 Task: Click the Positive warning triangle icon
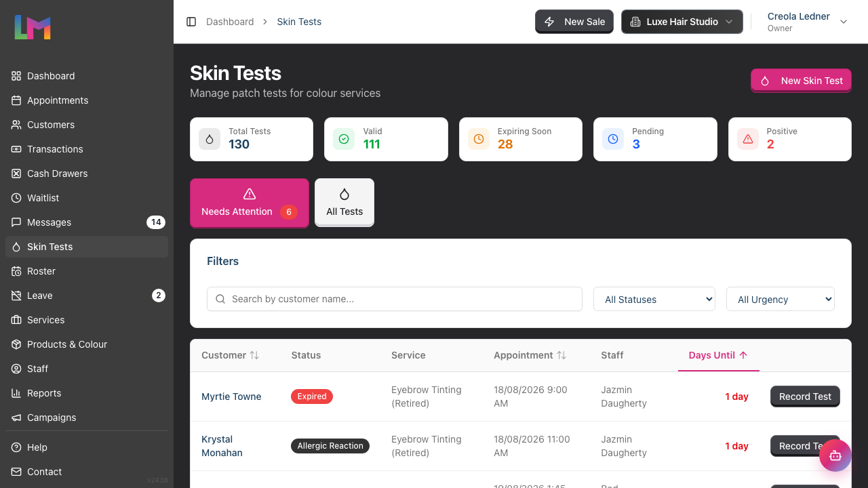coord(748,139)
